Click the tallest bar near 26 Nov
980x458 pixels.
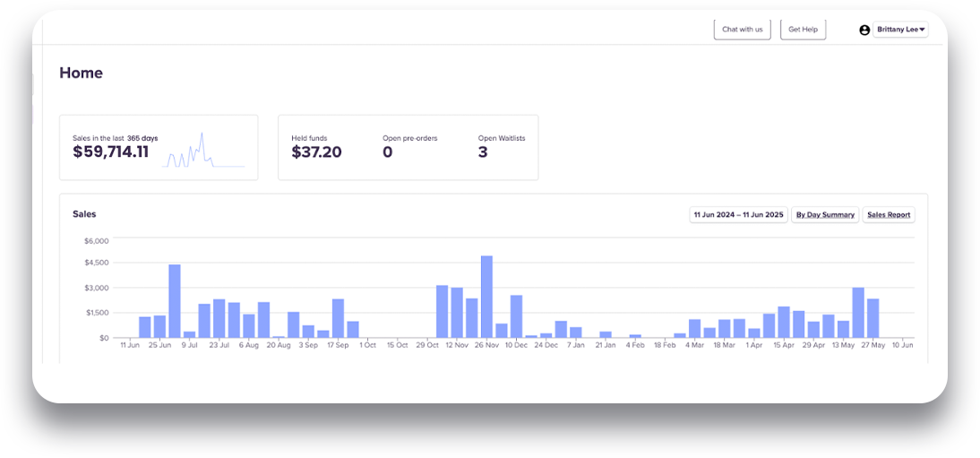point(487,297)
